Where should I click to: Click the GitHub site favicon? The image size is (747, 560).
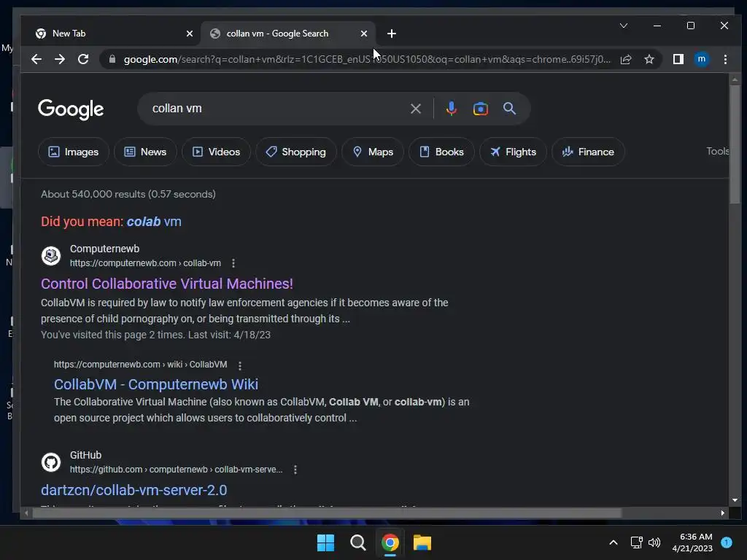pyautogui.click(x=51, y=462)
